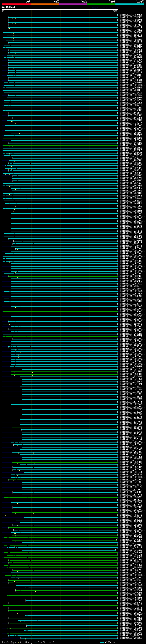Select the UniRef100_C1E705 label
This screenshot has height=644, width=146.
click(x=131, y=208)
